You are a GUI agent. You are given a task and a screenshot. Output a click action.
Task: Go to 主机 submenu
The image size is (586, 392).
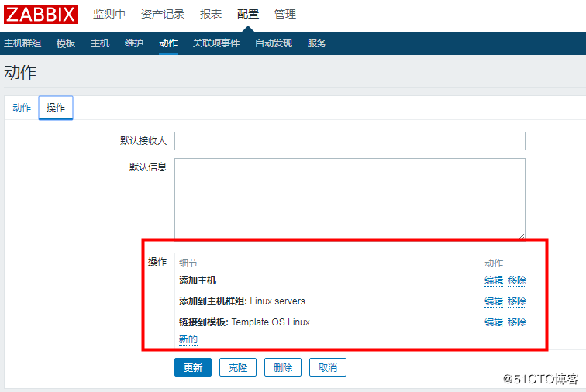pyautogui.click(x=100, y=43)
